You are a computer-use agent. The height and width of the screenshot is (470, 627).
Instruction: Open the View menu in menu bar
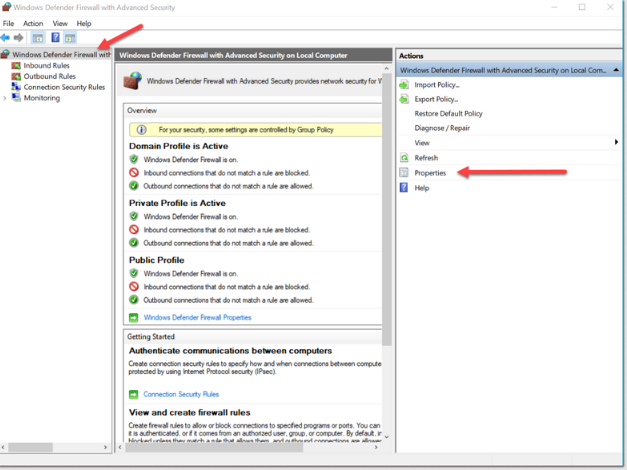click(x=60, y=24)
